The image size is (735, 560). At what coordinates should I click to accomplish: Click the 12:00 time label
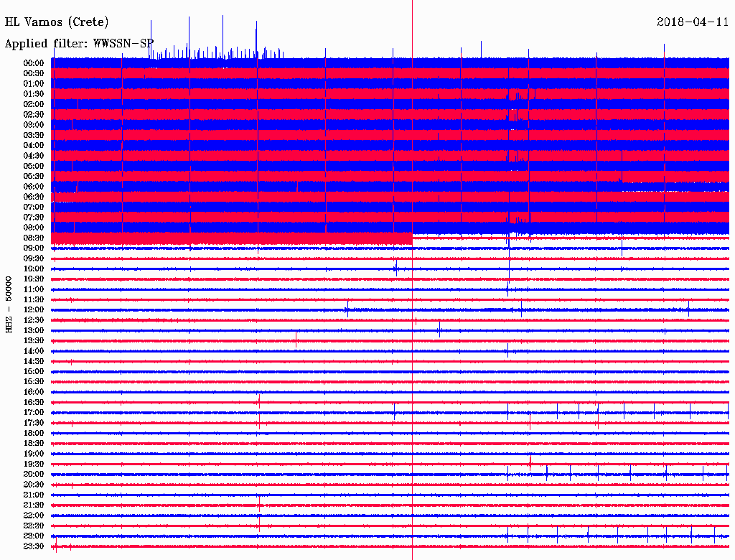pyautogui.click(x=34, y=309)
